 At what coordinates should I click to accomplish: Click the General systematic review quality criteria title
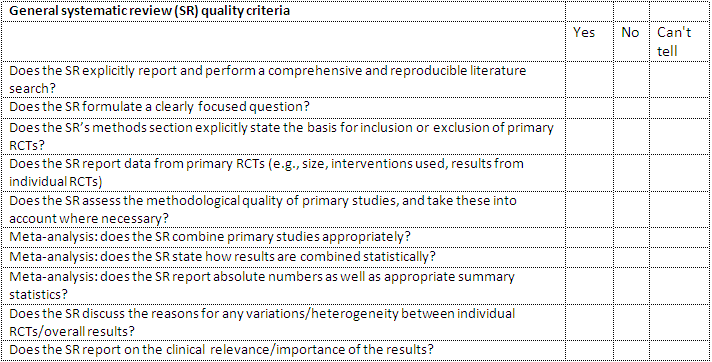pyautogui.click(x=149, y=11)
